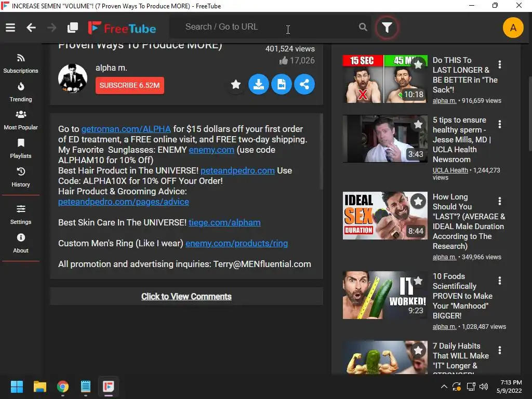Open the profile avatar labeled A
The width and height of the screenshot is (532, 399).
pos(513,28)
